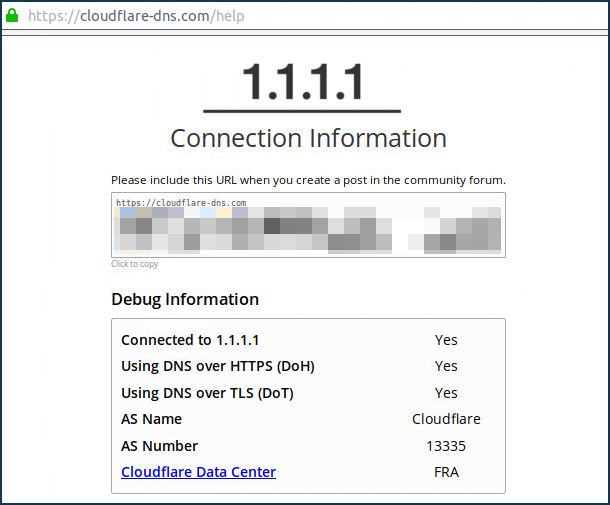This screenshot has height=505, width=610.
Task: Click the https://cloudflare-dns.com text in URL box
Action: [x=181, y=203]
